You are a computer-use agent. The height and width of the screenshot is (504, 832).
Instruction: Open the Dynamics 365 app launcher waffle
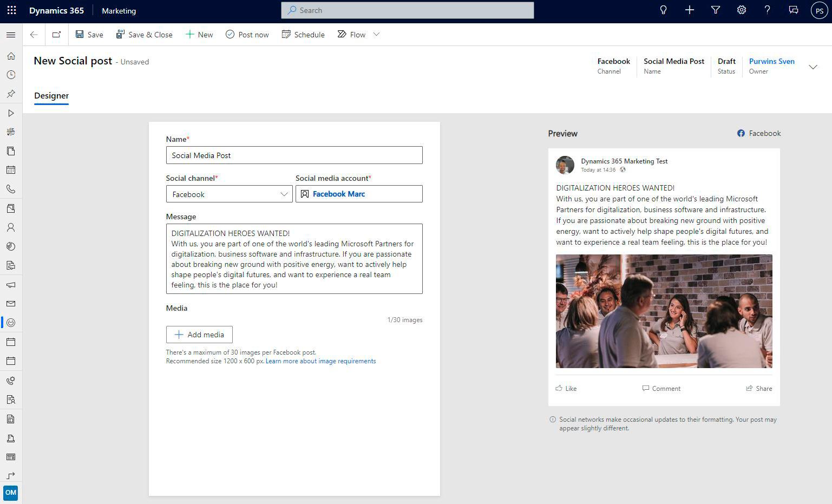click(x=11, y=10)
